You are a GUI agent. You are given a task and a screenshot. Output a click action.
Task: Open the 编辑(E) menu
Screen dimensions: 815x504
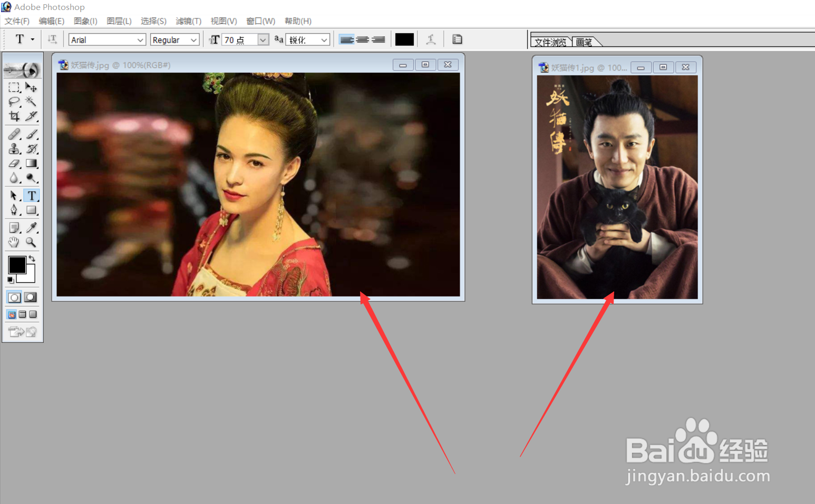coord(52,21)
